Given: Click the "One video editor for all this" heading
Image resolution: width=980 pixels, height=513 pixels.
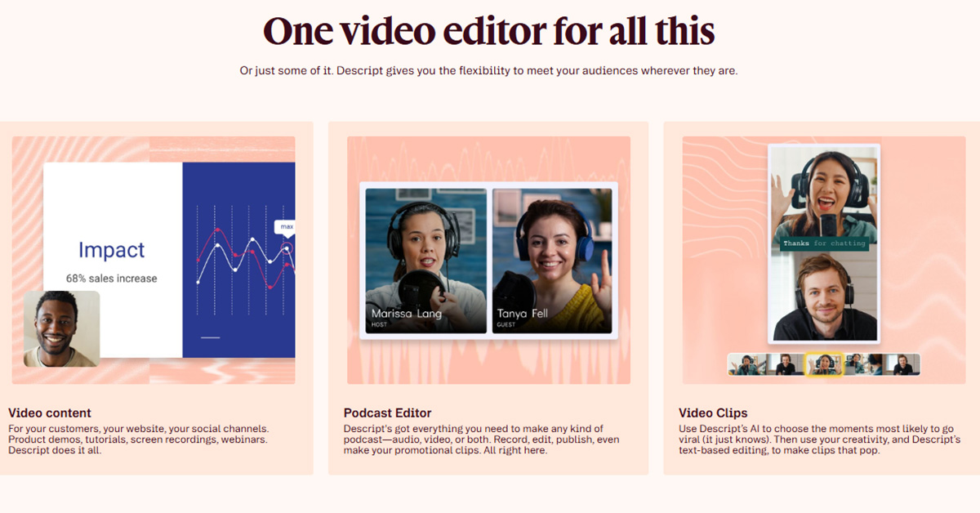Looking at the screenshot, I should 489,32.
